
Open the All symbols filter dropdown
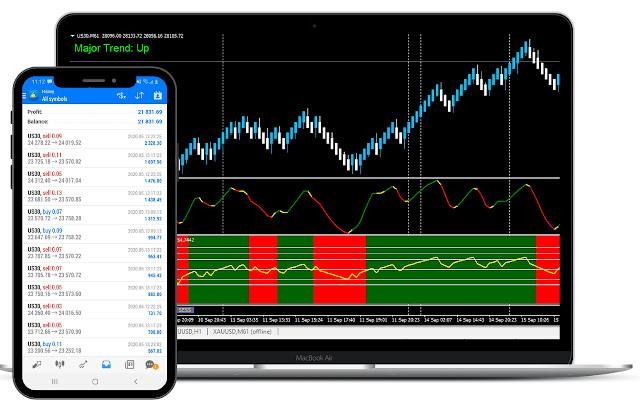[54, 99]
